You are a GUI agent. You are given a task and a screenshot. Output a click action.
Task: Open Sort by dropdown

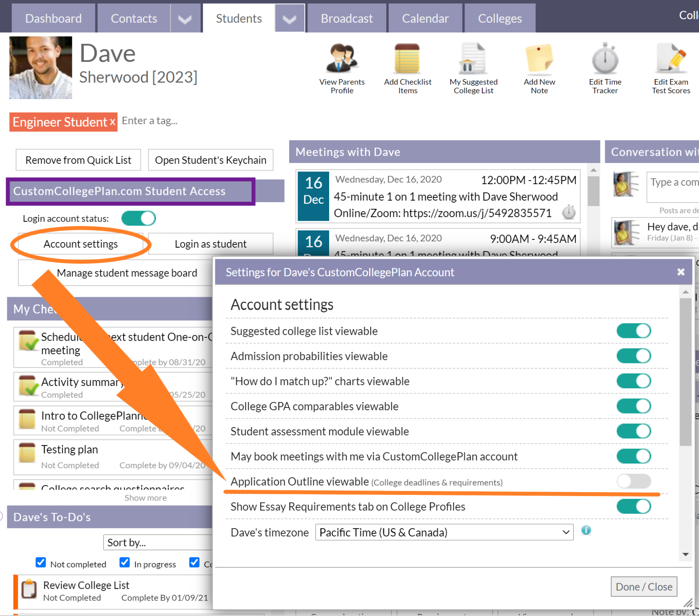tap(158, 542)
